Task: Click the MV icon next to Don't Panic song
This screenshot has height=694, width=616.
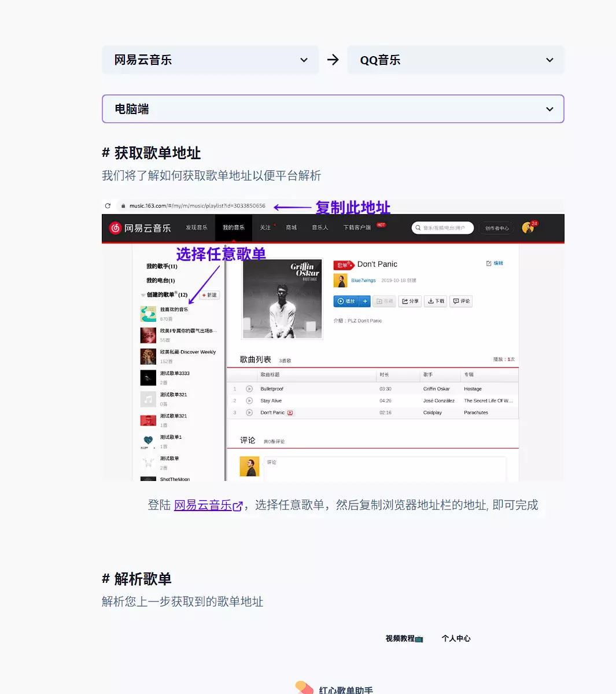Action: pyautogui.click(x=290, y=413)
